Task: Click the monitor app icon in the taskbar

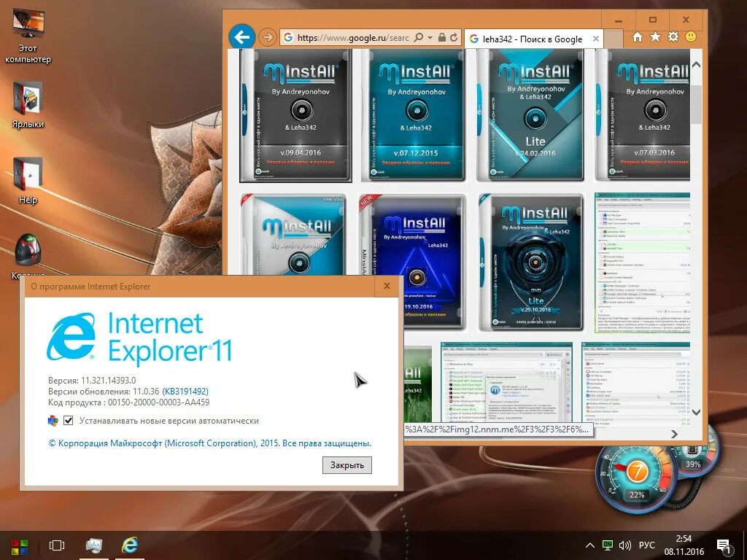Action: pyautogui.click(x=93, y=545)
